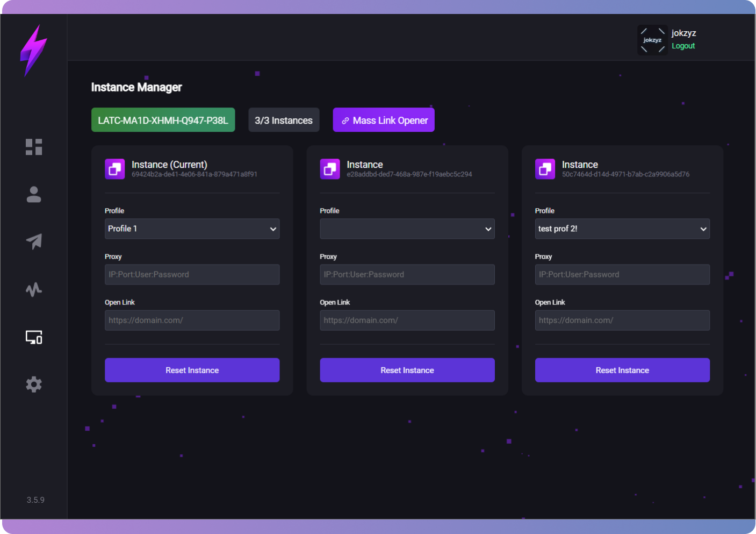Click the Logout link

pyautogui.click(x=683, y=46)
